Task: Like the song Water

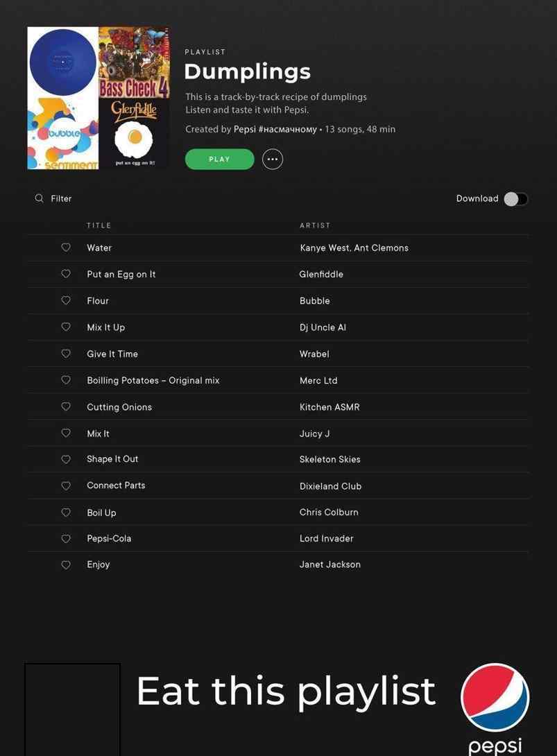Action: (66, 248)
